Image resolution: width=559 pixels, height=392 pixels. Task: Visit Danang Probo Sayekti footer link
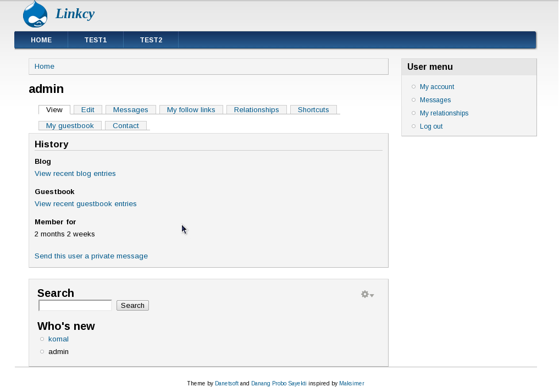pos(279,383)
